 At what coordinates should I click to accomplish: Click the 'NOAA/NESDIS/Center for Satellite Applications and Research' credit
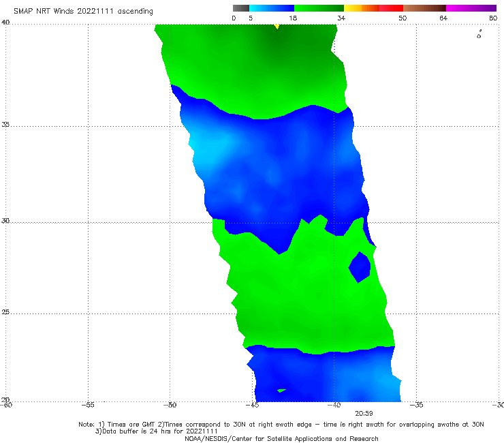tap(281, 439)
